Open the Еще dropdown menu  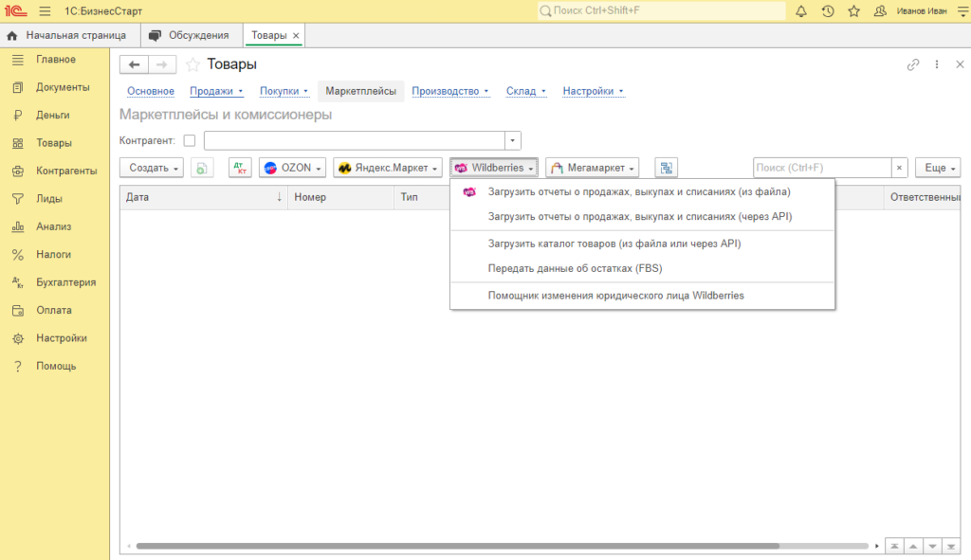(x=938, y=168)
